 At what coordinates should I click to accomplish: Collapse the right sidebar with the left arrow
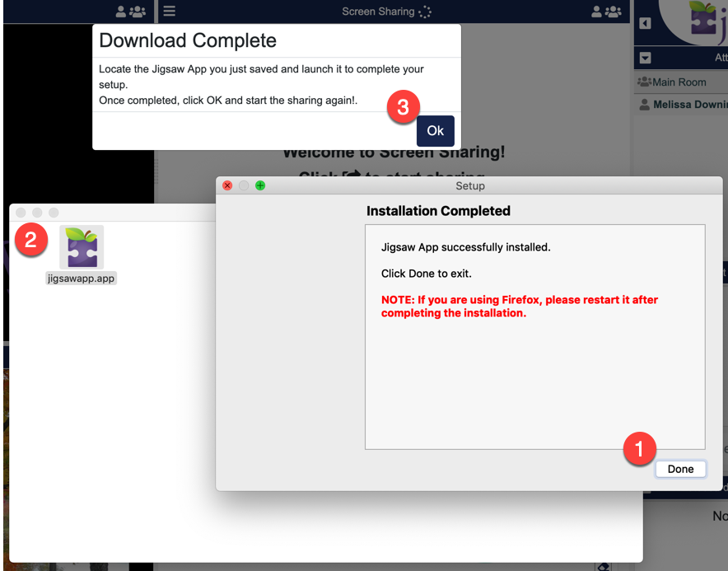(x=645, y=23)
